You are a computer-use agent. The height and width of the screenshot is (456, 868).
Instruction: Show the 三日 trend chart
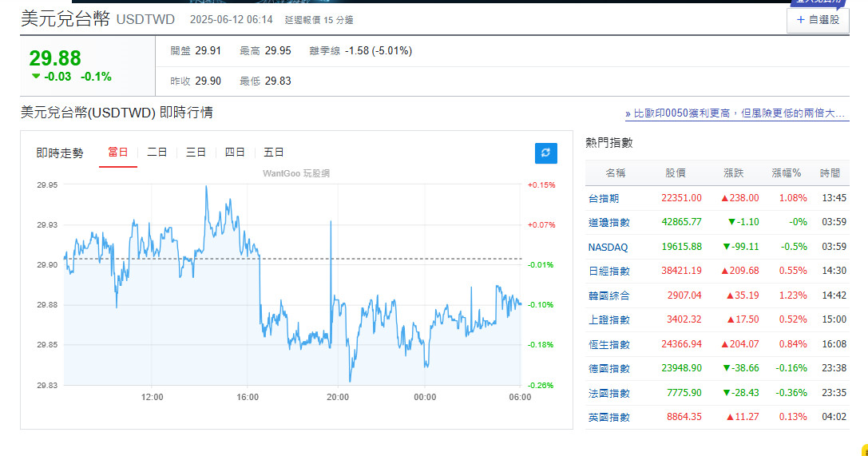196,153
